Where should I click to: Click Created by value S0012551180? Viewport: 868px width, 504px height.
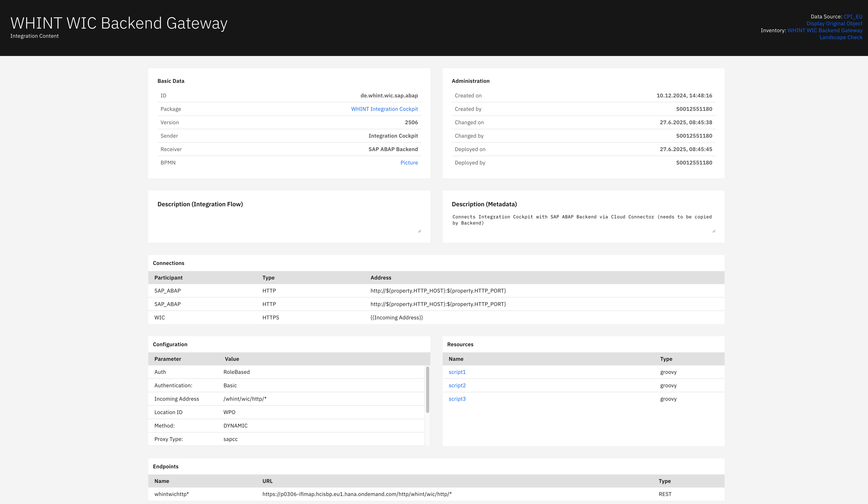[694, 109]
